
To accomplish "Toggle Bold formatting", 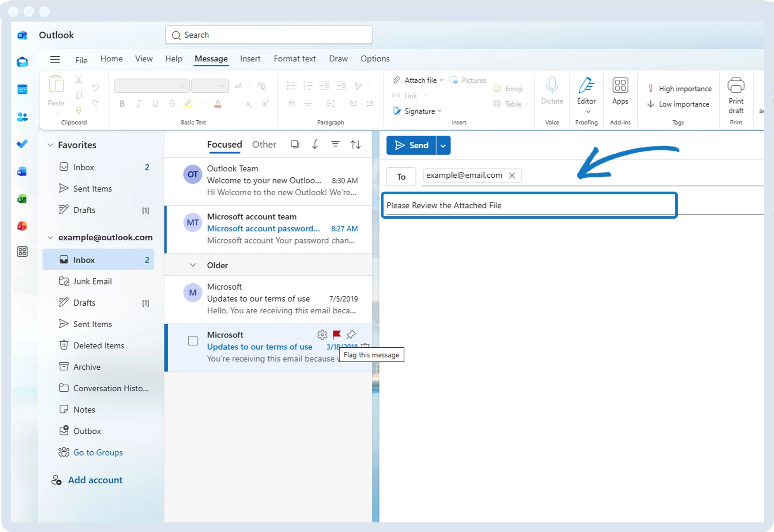I will 122,104.
